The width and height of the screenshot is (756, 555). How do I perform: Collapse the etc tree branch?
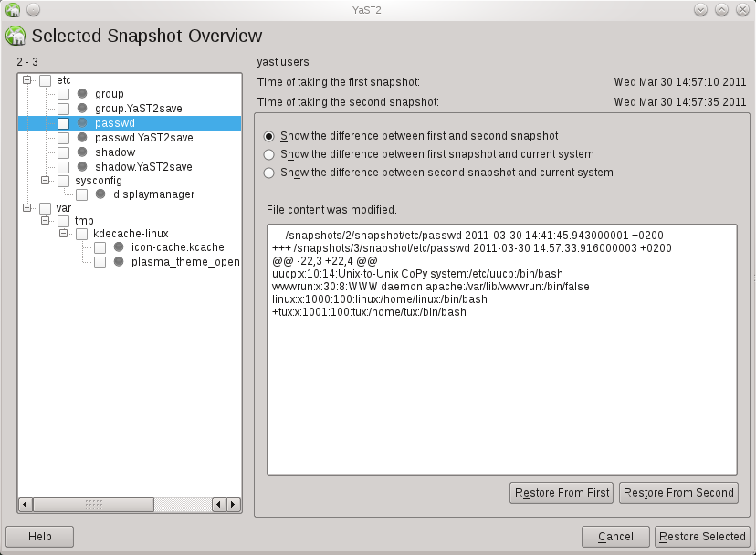[27, 79]
